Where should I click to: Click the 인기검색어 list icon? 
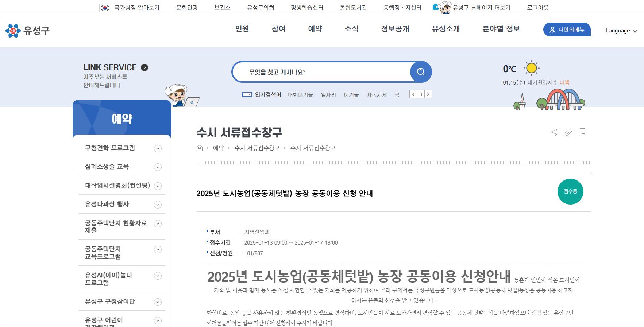pyautogui.click(x=247, y=94)
